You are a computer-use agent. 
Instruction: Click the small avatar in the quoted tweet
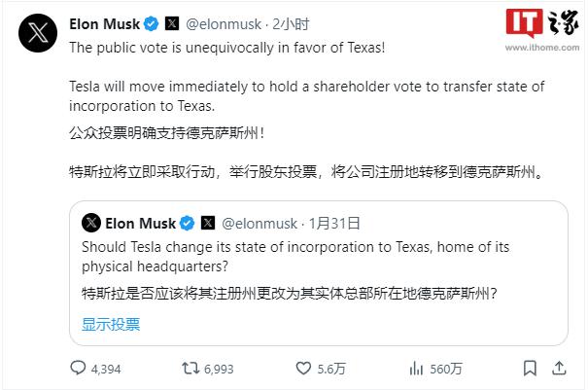(x=91, y=223)
